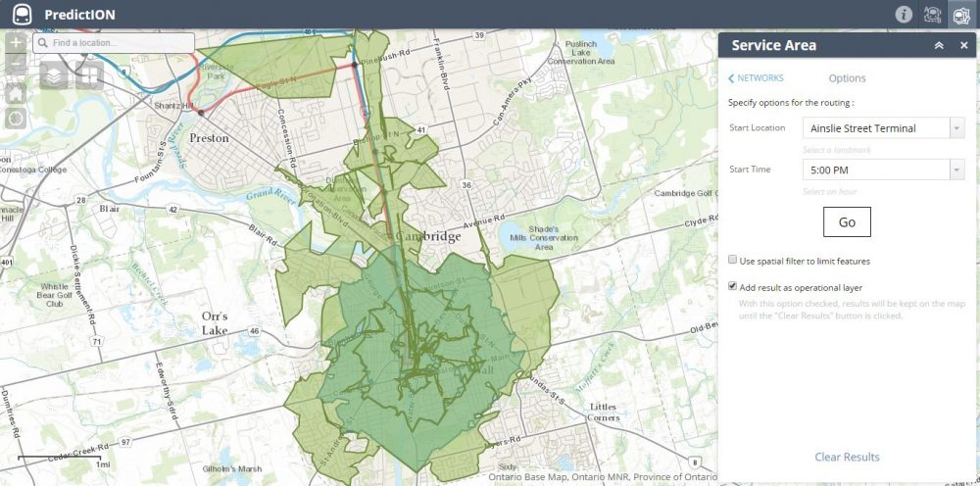Reset map with the home extent button
This screenshot has height=486, width=980.
coord(16,93)
